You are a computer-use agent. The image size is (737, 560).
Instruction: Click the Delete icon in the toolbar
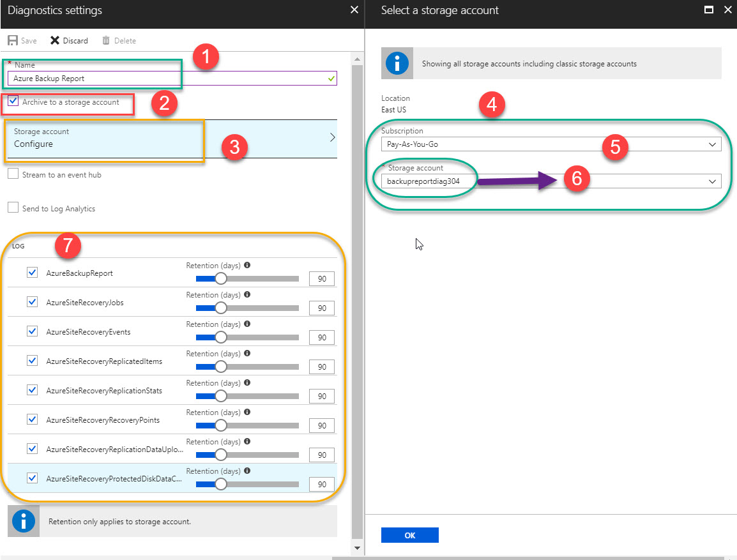click(119, 40)
